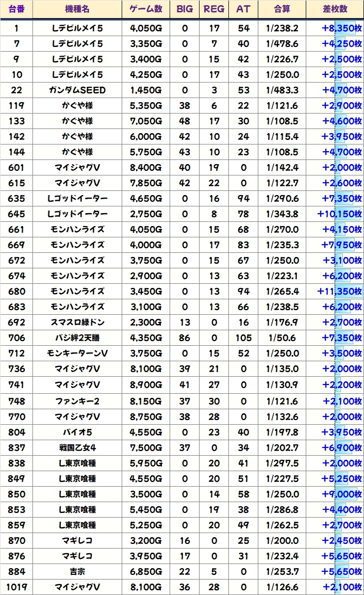Click the マギレコ name in row 876
Viewport: 364px width, 595px height.
pos(77,556)
